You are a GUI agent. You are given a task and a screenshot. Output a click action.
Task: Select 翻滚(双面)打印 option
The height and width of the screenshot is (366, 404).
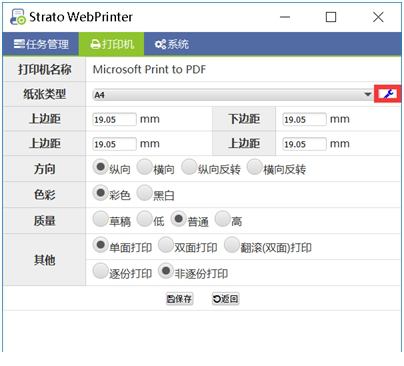pos(232,245)
